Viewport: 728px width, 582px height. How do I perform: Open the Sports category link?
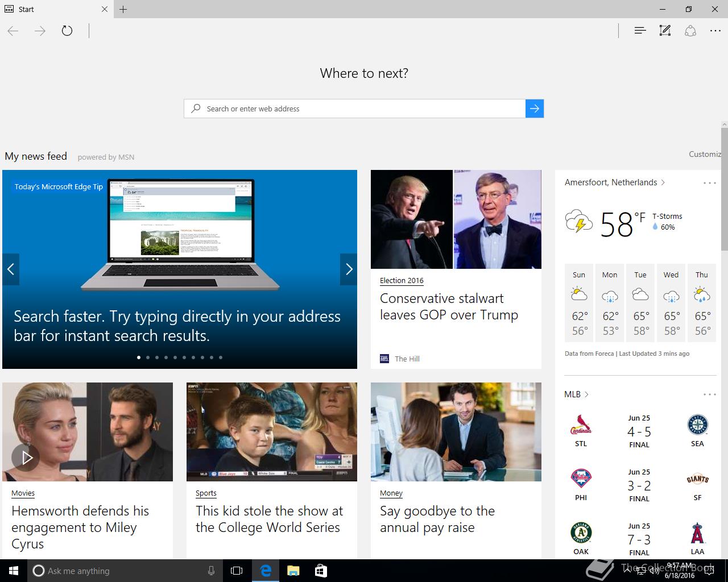click(x=206, y=493)
